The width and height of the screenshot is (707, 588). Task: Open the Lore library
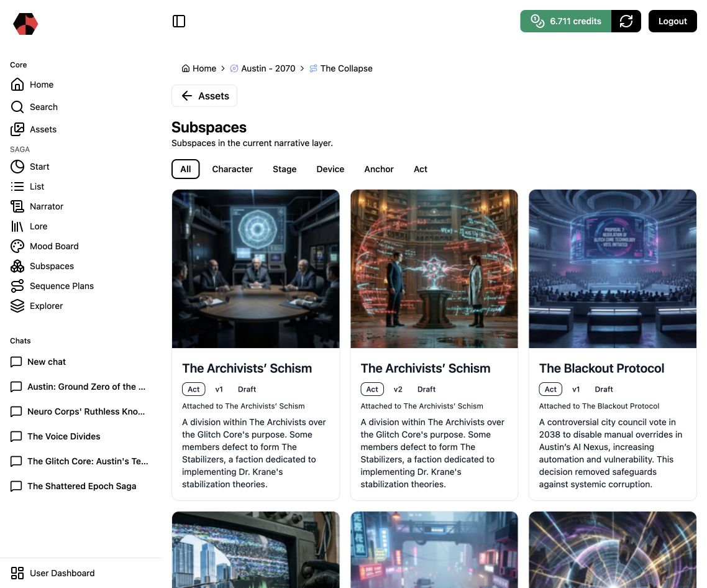pos(29,226)
